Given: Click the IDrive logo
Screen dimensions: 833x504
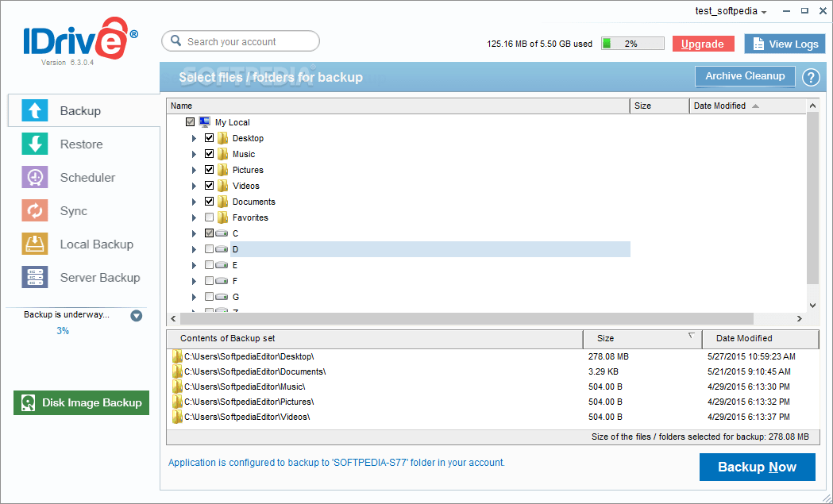Looking at the screenshot, I should [x=80, y=38].
